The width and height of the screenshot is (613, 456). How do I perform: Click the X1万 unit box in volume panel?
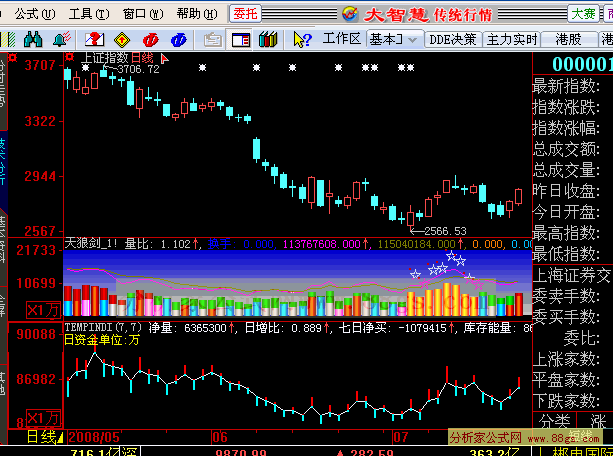43,311
